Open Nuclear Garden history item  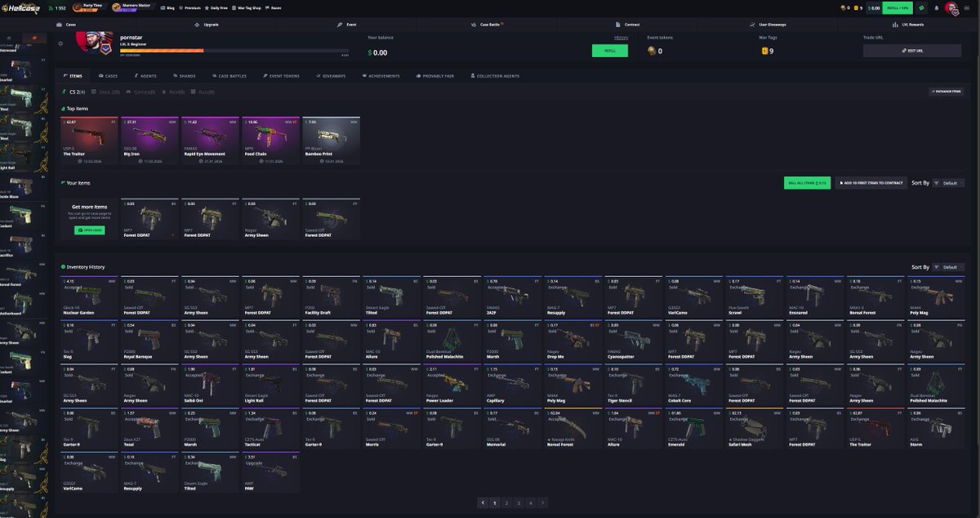pyautogui.click(x=89, y=296)
